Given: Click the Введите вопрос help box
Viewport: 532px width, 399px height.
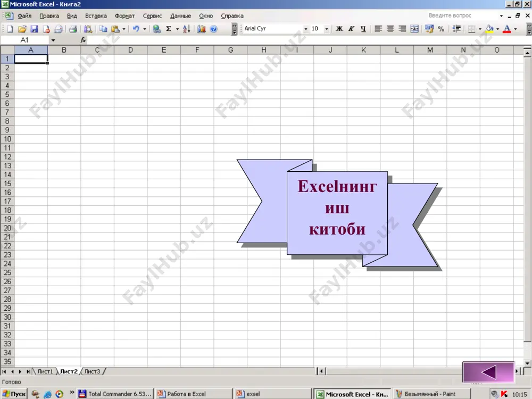Looking at the screenshot, I should [x=463, y=15].
